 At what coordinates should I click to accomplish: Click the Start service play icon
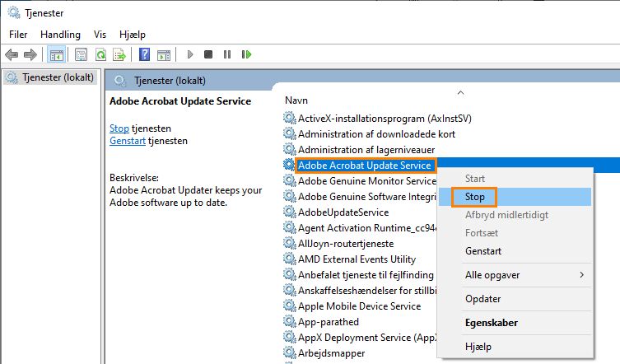click(x=190, y=54)
